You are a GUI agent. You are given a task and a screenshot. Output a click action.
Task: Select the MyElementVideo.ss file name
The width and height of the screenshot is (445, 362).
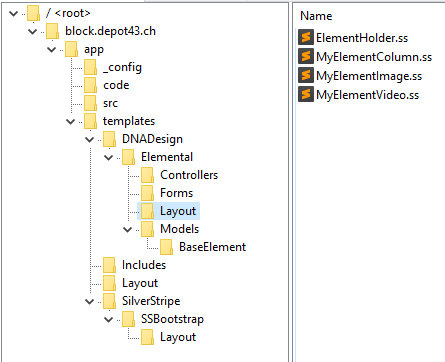click(x=368, y=95)
